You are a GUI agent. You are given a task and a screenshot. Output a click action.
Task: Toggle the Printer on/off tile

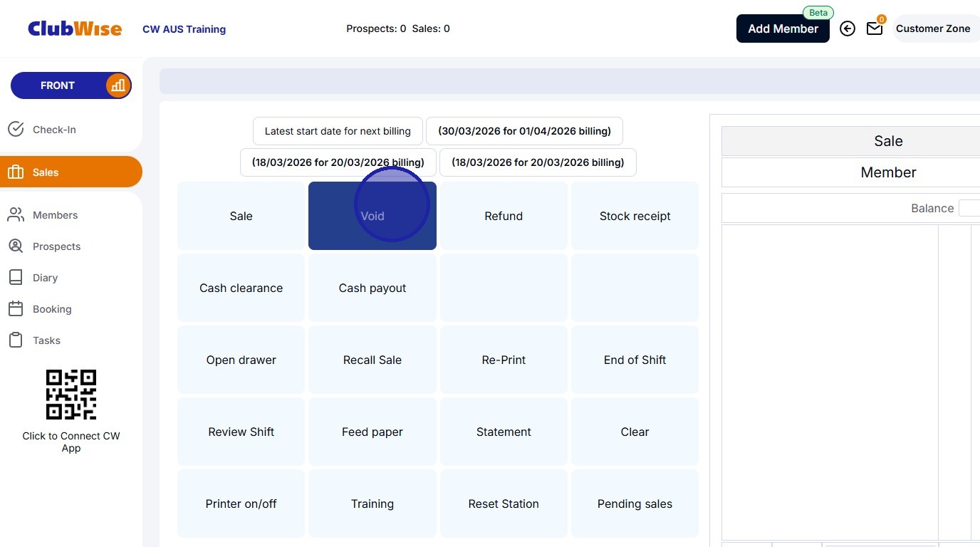241,504
